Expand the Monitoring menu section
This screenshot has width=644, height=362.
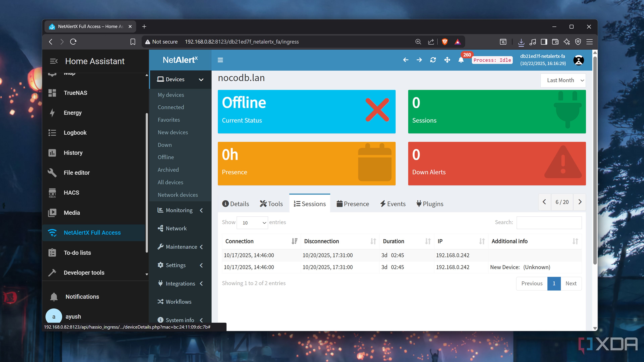pos(180,210)
